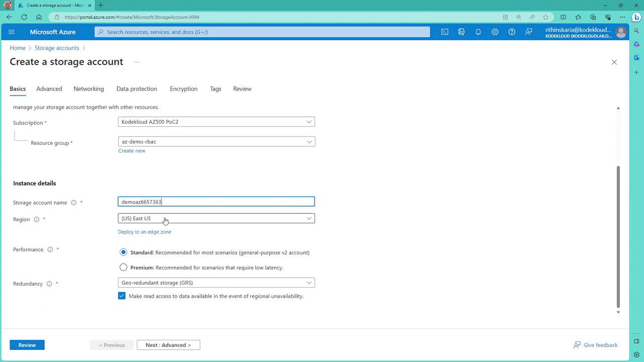Viewport: 644px width, 362px height.
Task: Click the Microsoft Azure logo text
Action: (53, 32)
